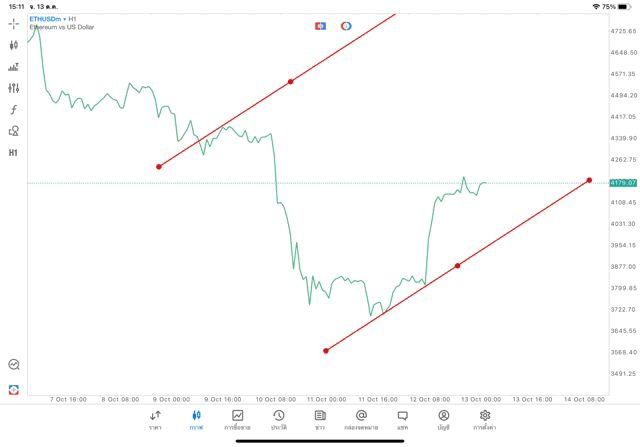Open chart settings sliders icon
Screen dimensions: 640x447
click(14, 88)
